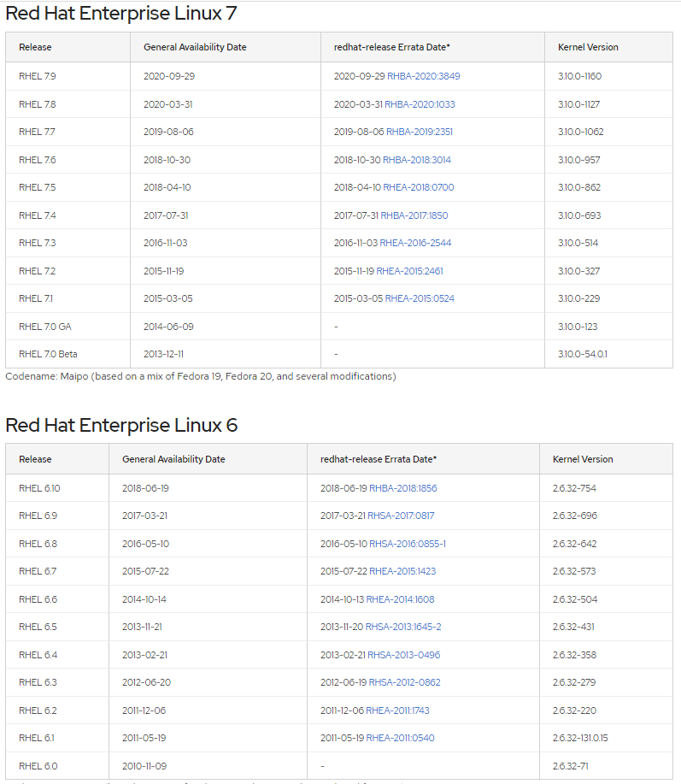Click the Codename: Maipo note
The image size is (681, 784).
(x=201, y=376)
